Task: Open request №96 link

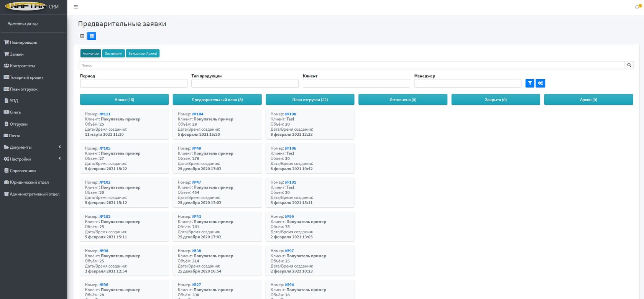Action: pyautogui.click(x=103, y=285)
